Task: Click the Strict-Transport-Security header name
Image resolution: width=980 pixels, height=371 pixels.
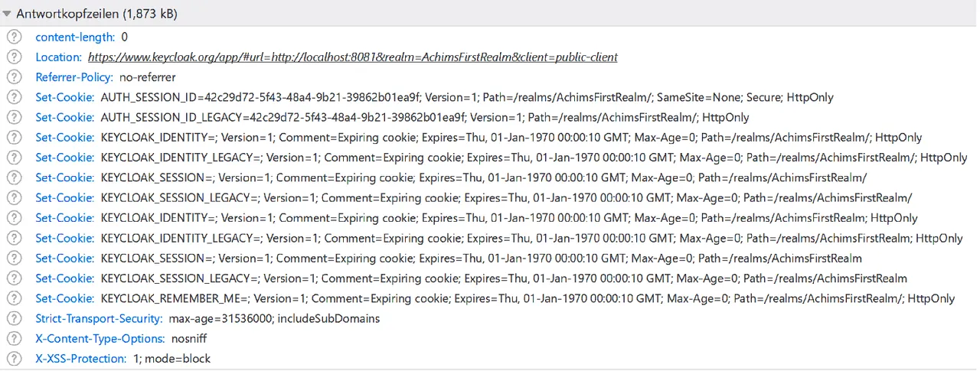Action: pos(99,318)
